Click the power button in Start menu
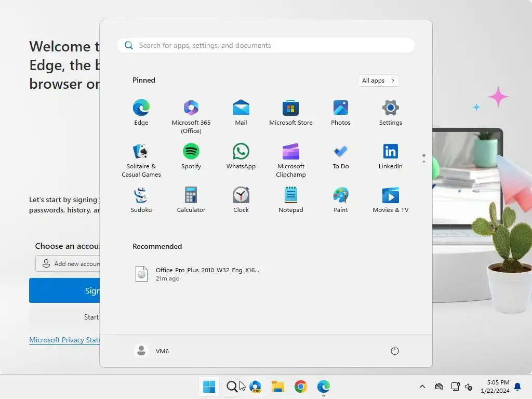The width and height of the screenshot is (532, 399). tap(395, 351)
